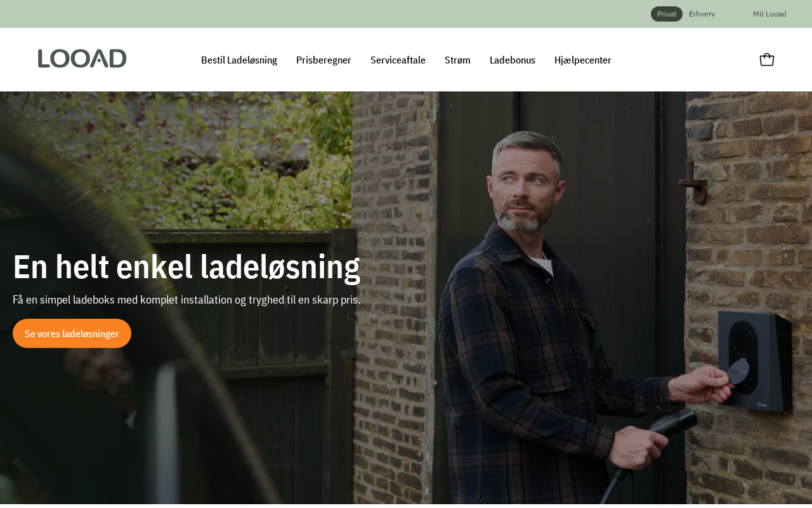Open the Bestil Ladeløsning menu item
The image size is (812, 508).
tap(239, 60)
